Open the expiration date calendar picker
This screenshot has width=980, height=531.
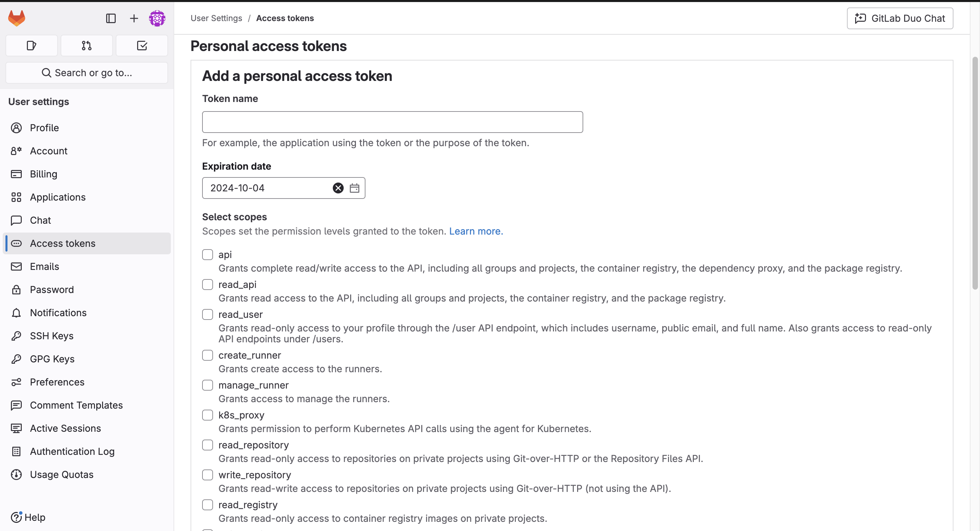[x=355, y=188]
